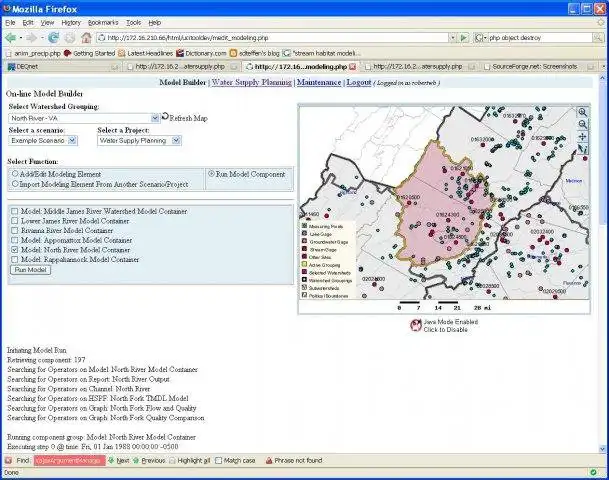
Task: Select Import Modeling Element From Another Scenario radio
Action: point(16,184)
